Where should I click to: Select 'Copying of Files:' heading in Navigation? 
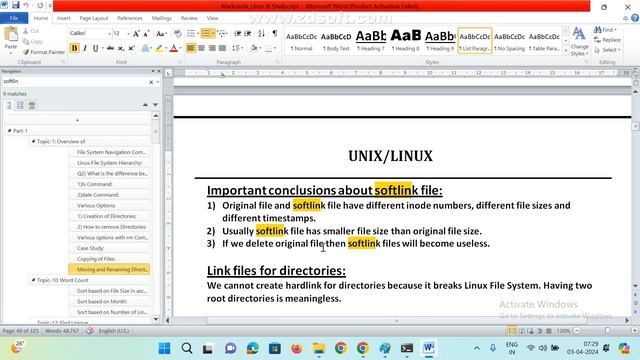(x=109, y=259)
